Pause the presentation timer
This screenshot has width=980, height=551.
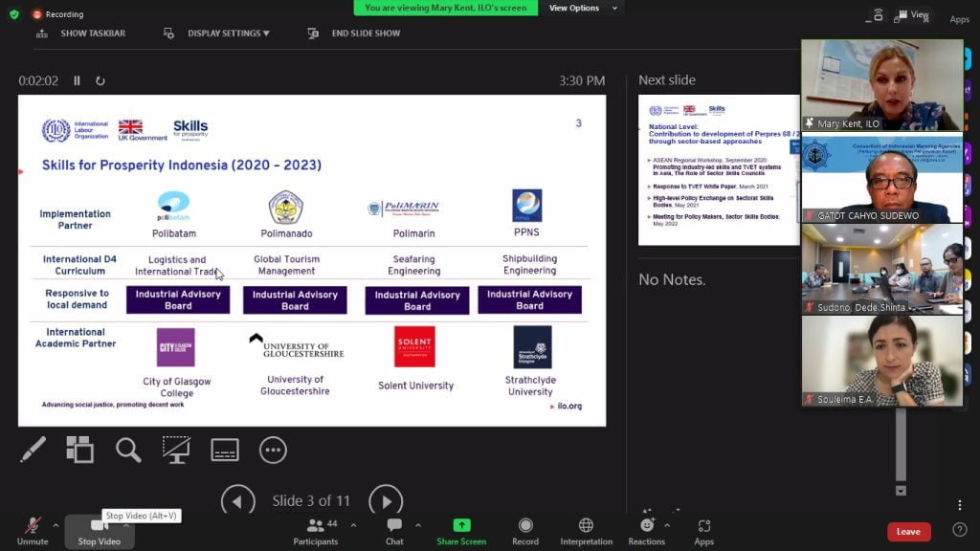pyautogui.click(x=77, y=80)
